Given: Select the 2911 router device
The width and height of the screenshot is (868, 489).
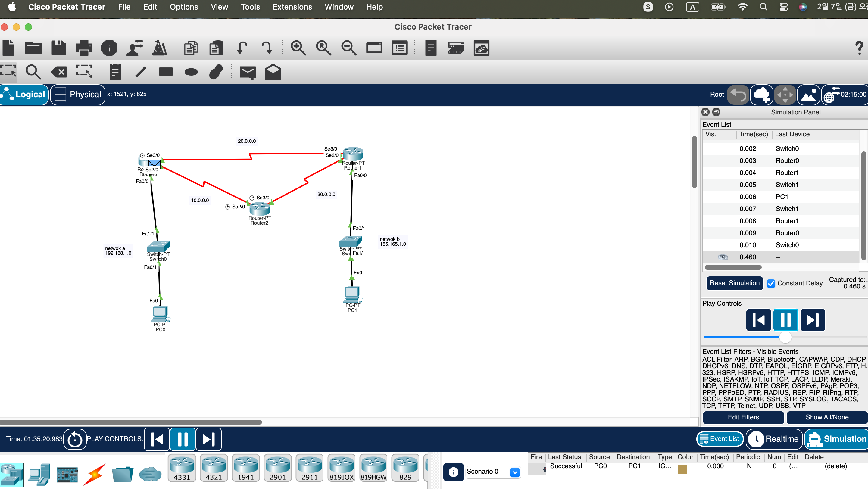Looking at the screenshot, I should pyautogui.click(x=309, y=467).
